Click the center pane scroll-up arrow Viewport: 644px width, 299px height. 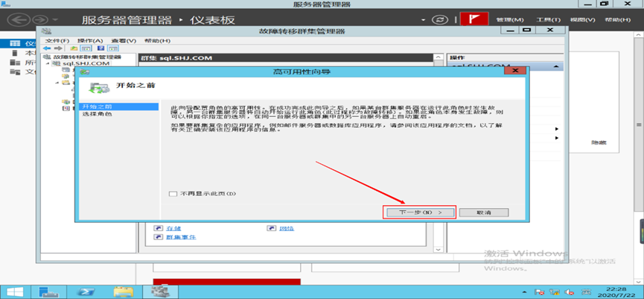click(x=439, y=57)
